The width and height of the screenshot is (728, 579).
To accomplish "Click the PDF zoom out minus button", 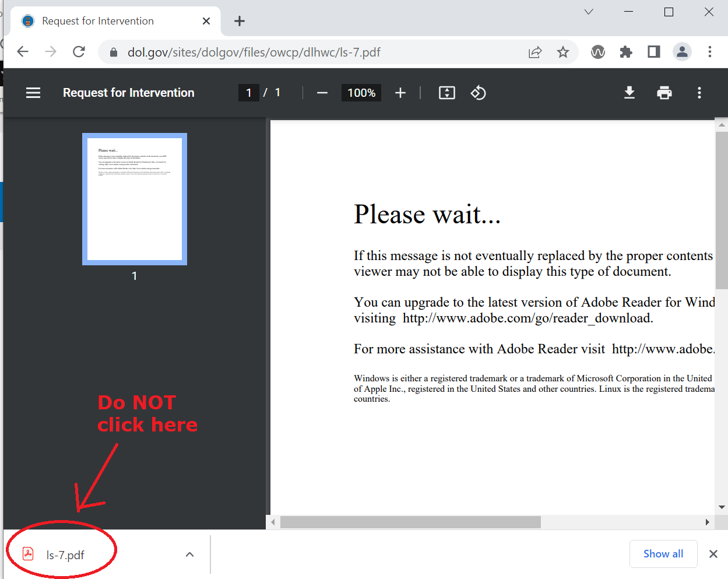I will tap(322, 93).
